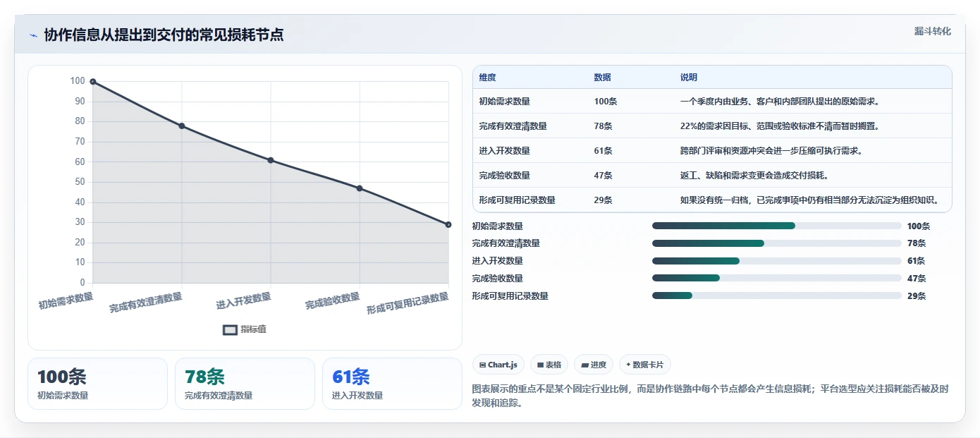The image size is (980, 438).
Task: Click the description starting 一个季度内由业务
Action: tap(779, 102)
